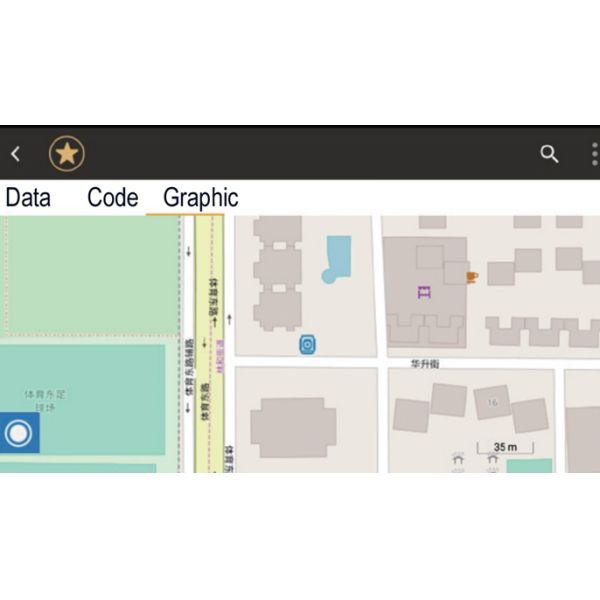Switch to the Data tab
Screen dimensions: 600x600
click(x=28, y=197)
